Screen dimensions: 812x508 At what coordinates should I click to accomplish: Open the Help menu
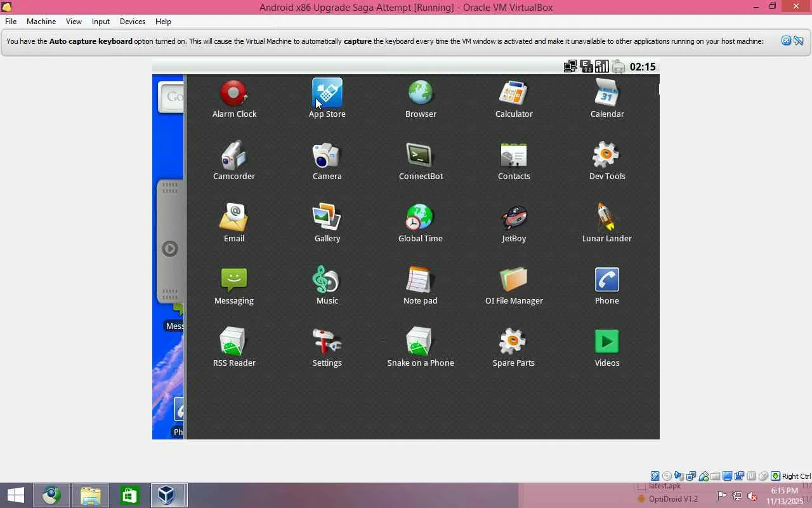[x=163, y=22]
